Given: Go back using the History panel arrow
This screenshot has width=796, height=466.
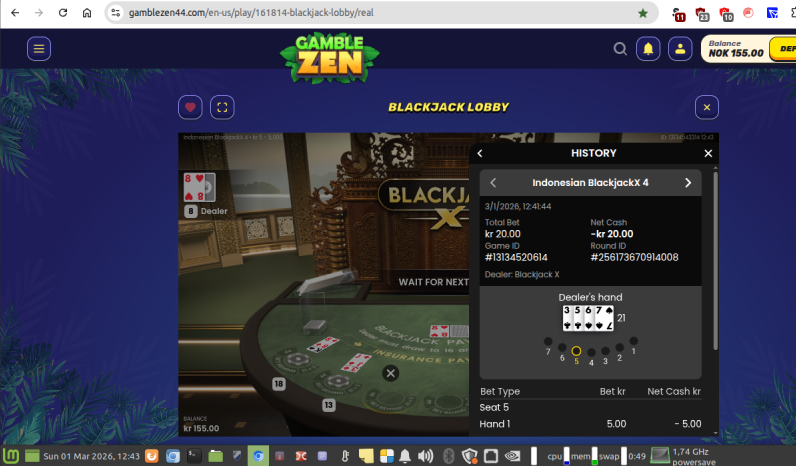Looking at the screenshot, I should click(x=480, y=153).
